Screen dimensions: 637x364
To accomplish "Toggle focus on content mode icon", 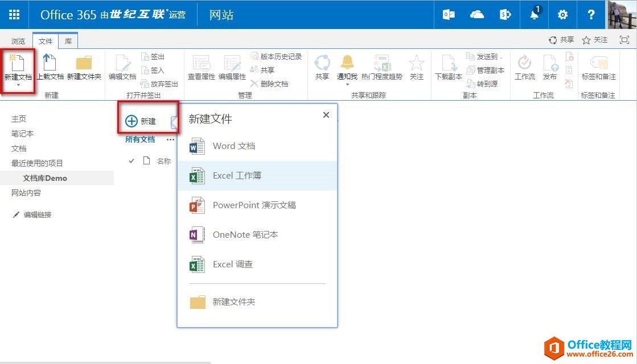I will 624,40.
